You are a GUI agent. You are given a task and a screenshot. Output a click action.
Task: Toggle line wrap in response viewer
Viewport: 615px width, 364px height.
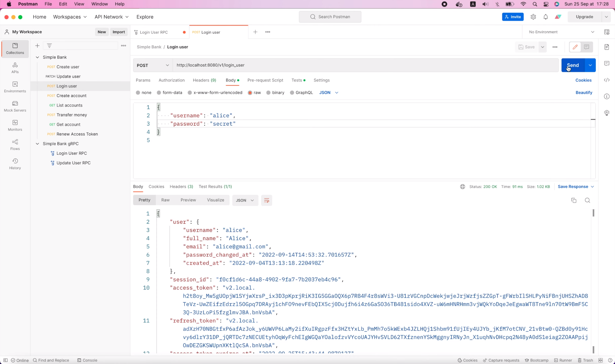(266, 200)
